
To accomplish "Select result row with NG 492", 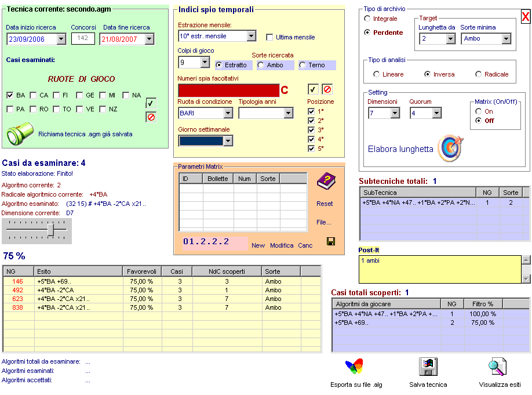I will coord(162,290).
